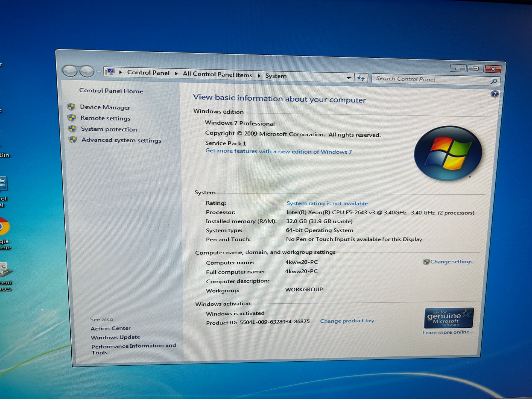Open the Help question mark icon
This screenshot has height=399, width=532.
[495, 94]
